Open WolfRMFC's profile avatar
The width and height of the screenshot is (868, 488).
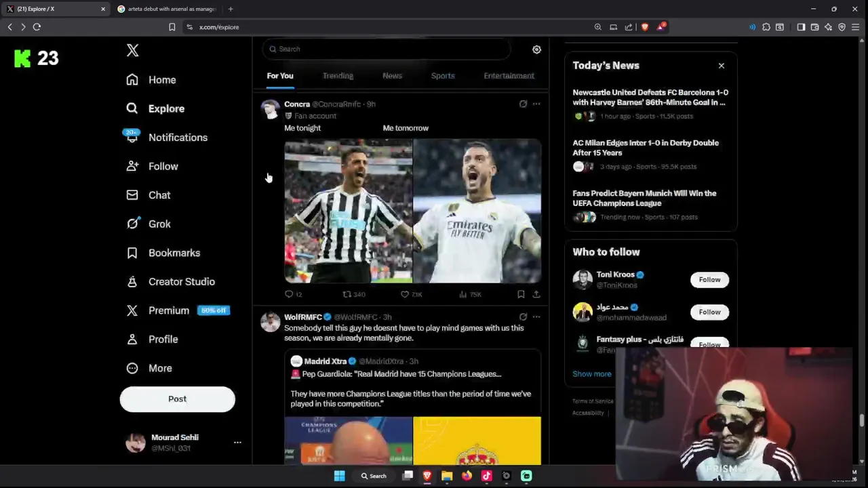pos(271,322)
